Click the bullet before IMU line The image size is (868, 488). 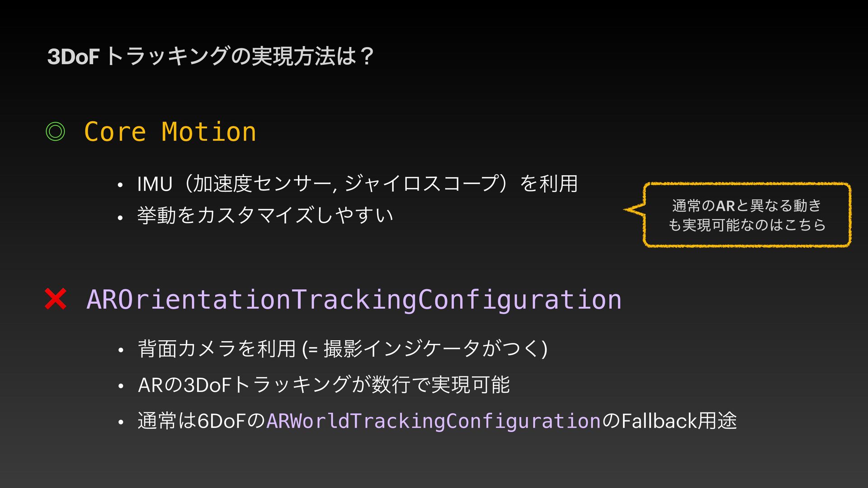[120, 185]
